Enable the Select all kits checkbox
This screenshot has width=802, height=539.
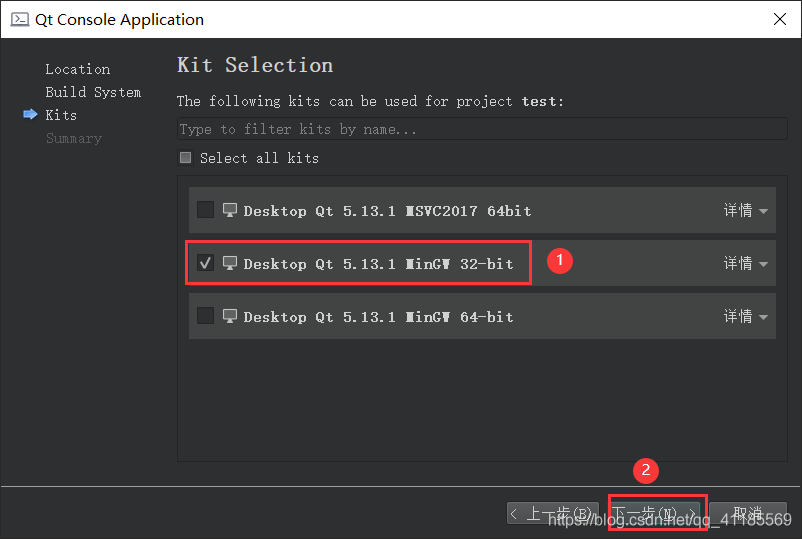tap(186, 158)
